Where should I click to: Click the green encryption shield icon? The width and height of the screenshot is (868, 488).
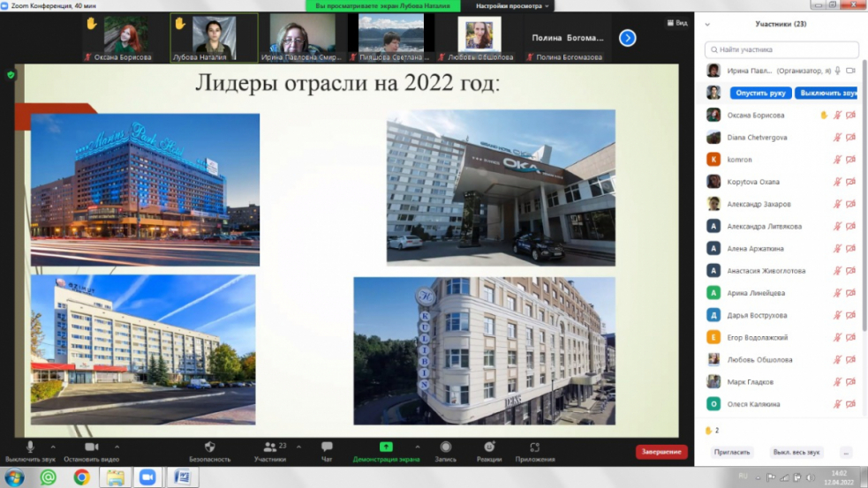11,75
